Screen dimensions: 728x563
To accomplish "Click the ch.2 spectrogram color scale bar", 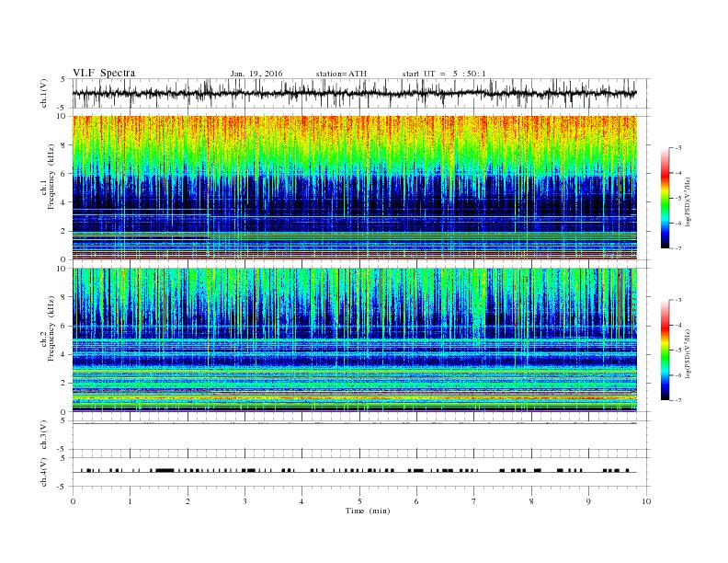I will 665,350.
